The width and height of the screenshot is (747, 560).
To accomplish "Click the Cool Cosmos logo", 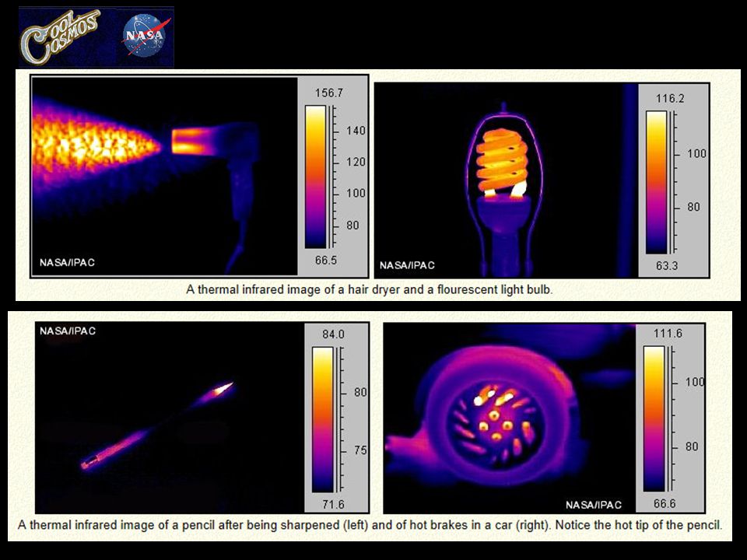I will [x=61, y=37].
